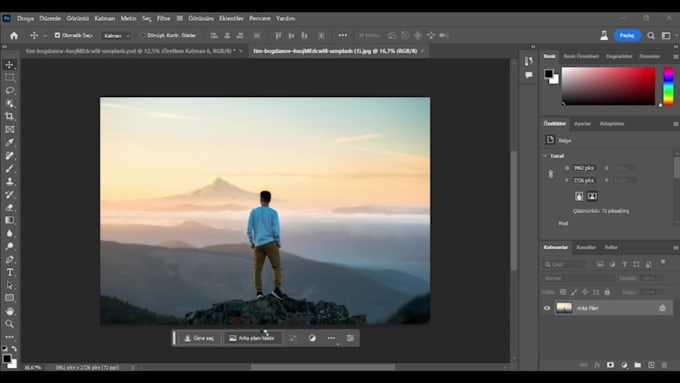The height and width of the screenshot is (383, 680).
Task: Select the Gradient tool
Action: coord(10,220)
